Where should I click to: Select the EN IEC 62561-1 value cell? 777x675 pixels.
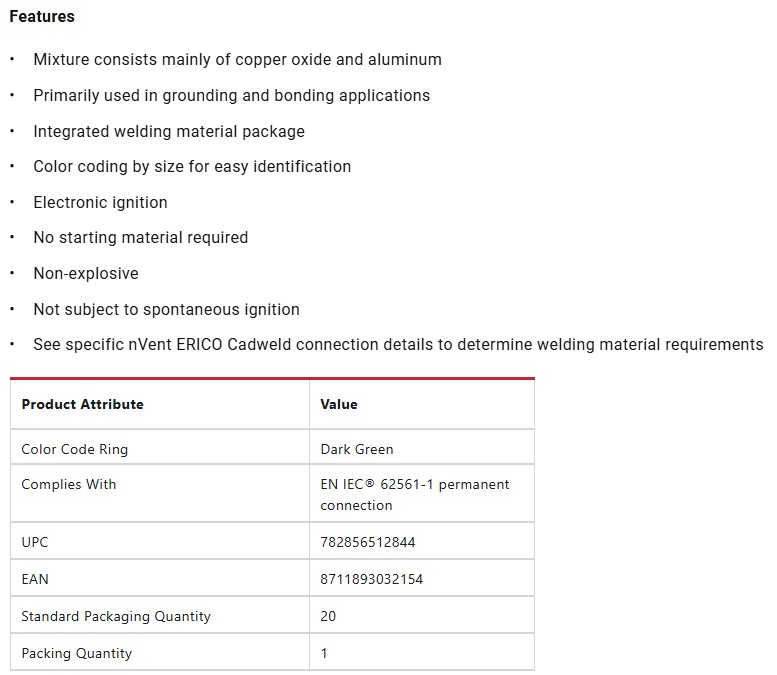tap(414, 494)
